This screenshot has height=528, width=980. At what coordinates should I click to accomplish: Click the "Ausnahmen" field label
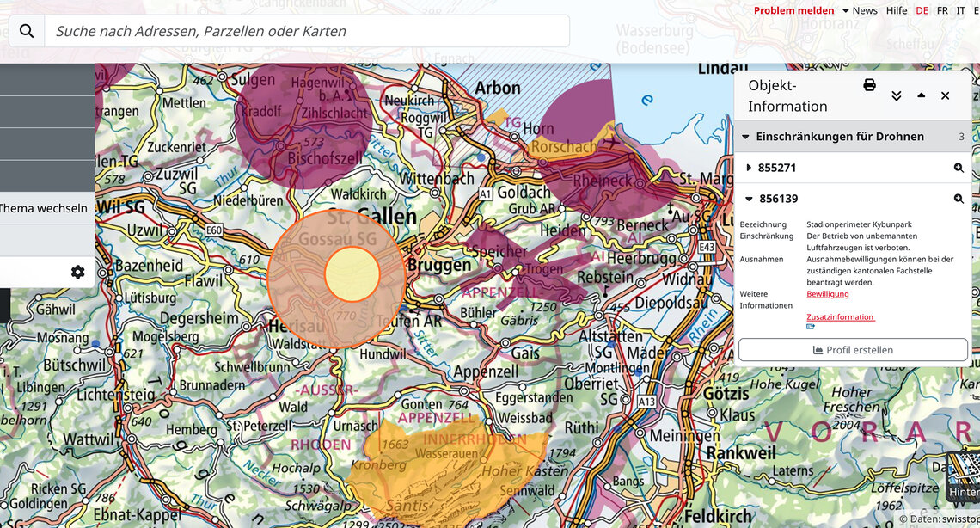coord(762,259)
